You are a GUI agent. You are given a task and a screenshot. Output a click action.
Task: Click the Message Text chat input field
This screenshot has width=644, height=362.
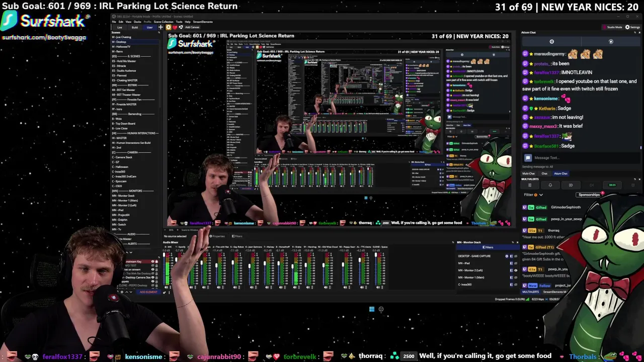(581, 158)
